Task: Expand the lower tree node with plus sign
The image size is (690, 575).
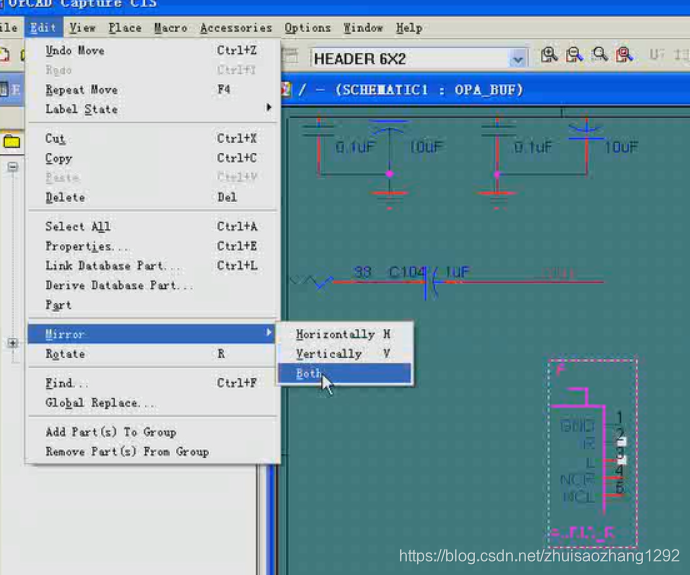Action: coord(13,343)
